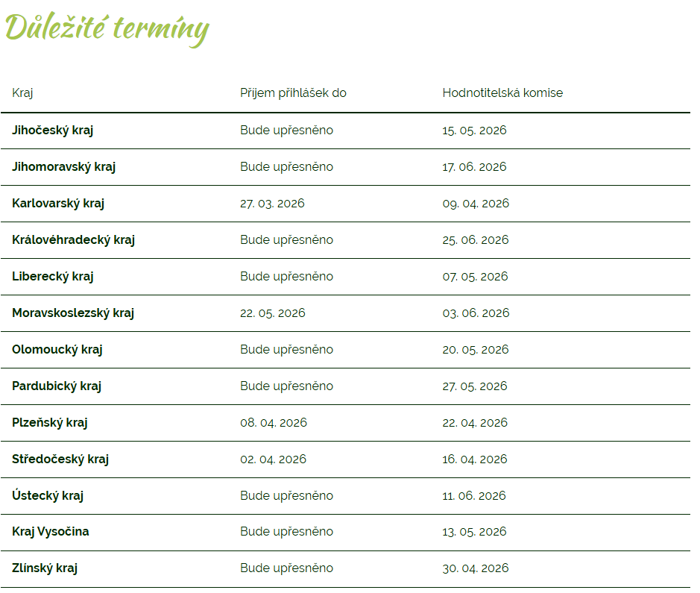This screenshot has width=700, height=593.
Task: Click the 'Kraj' column header
Action: [x=22, y=93]
